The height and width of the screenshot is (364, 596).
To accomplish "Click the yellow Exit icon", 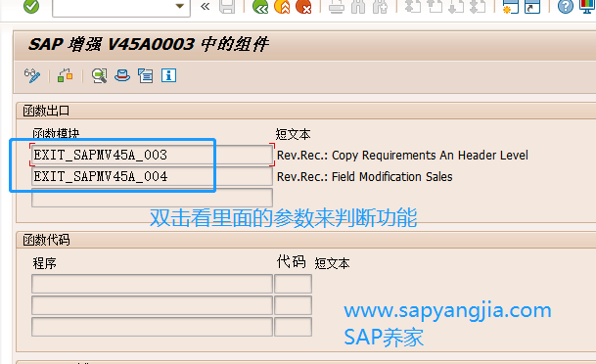I will [x=282, y=7].
